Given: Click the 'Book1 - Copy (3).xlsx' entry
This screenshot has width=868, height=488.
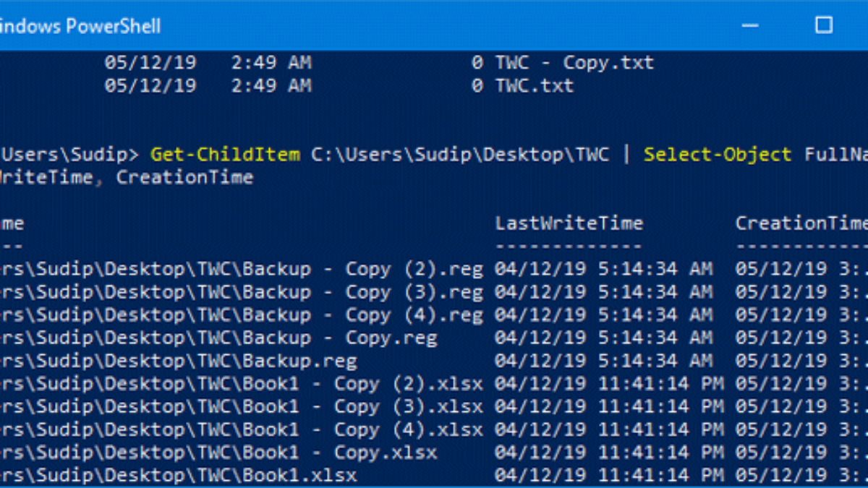Looking at the screenshot, I should [x=241, y=408].
